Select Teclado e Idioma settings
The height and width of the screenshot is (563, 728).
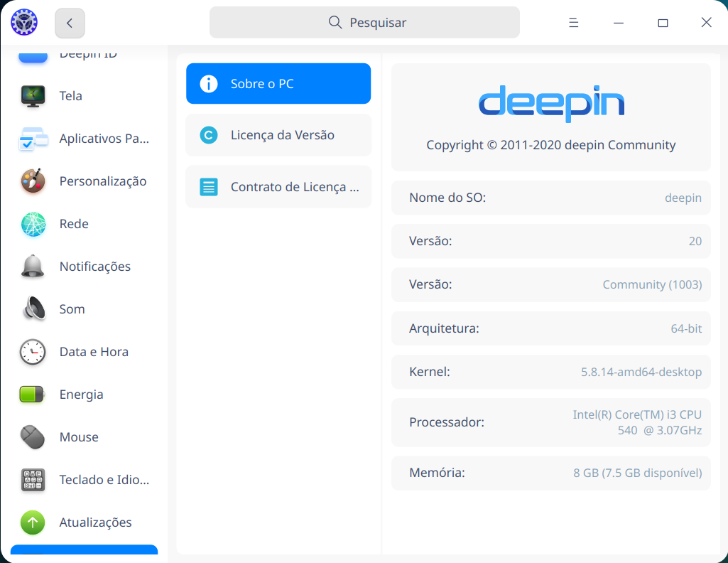103,479
